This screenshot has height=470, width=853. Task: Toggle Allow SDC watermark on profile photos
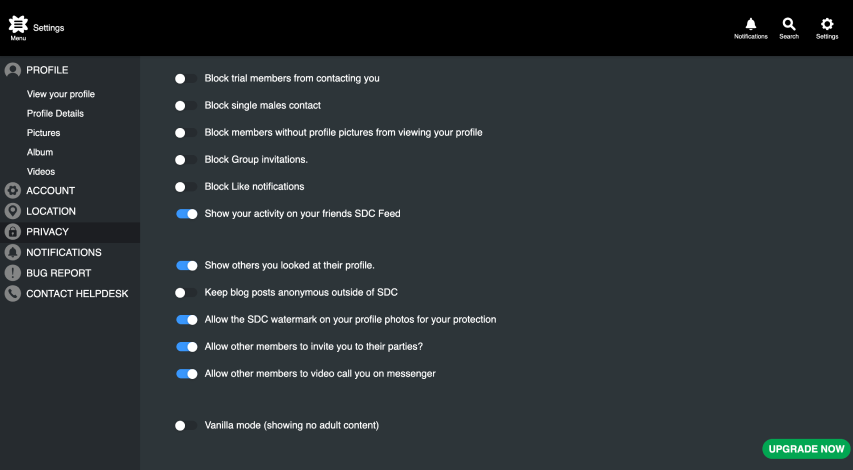(186, 319)
